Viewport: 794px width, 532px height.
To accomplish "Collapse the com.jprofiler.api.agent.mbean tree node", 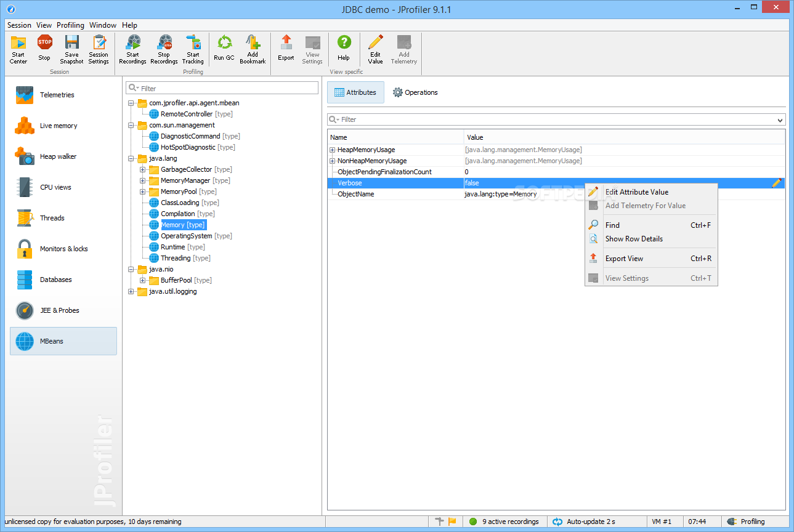I will coord(131,103).
